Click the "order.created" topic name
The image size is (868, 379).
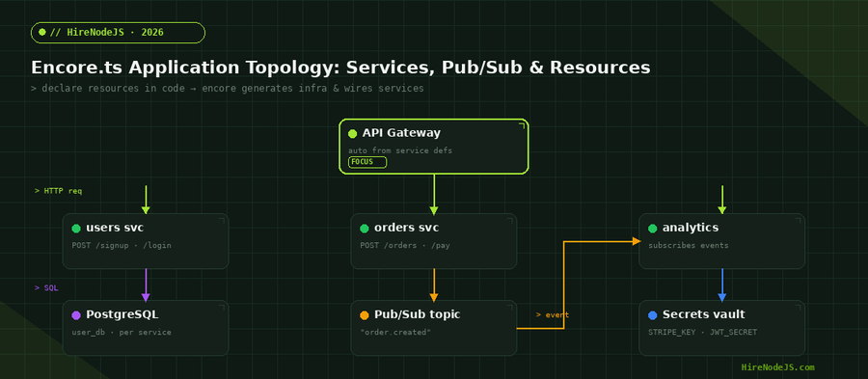[x=395, y=333]
